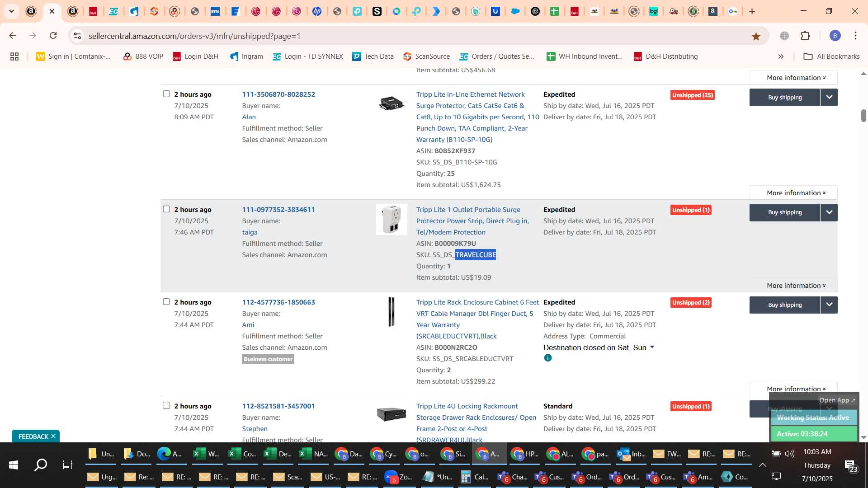This screenshot has width=868, height=488.
Task: Open All Bookmarks folder
Action: click(x=832, y=56)
